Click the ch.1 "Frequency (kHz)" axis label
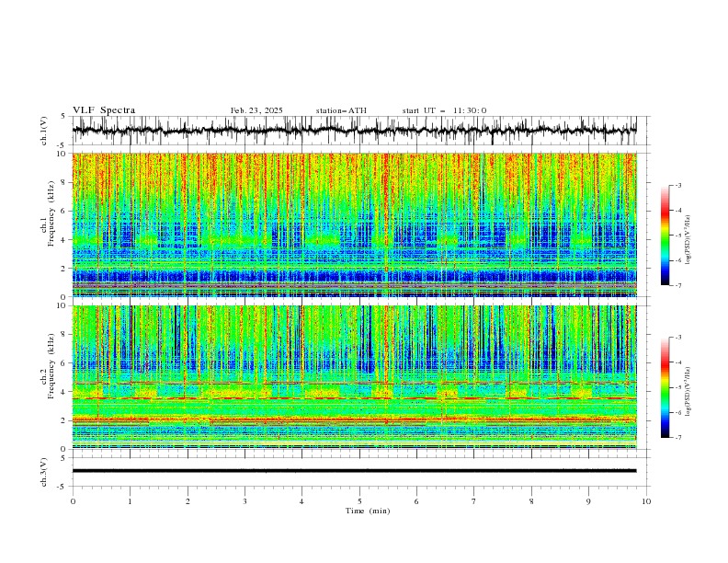This screenshot has height=563, width=728. click(x=51, y=213)
